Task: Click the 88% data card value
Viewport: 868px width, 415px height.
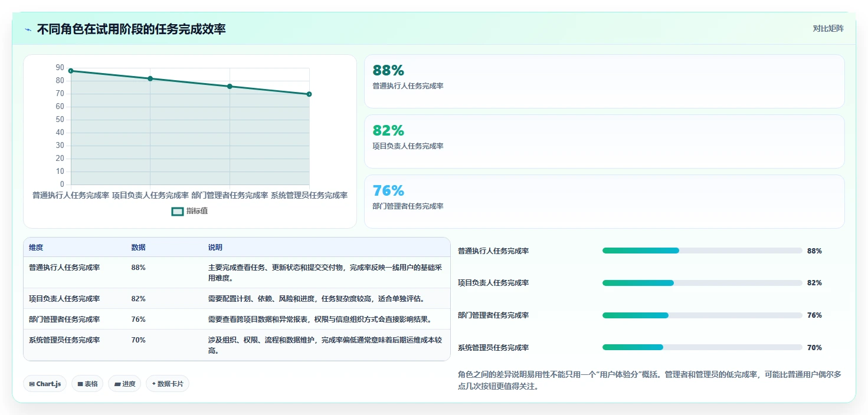Action: pyautogui.click(x=388, y=71)
